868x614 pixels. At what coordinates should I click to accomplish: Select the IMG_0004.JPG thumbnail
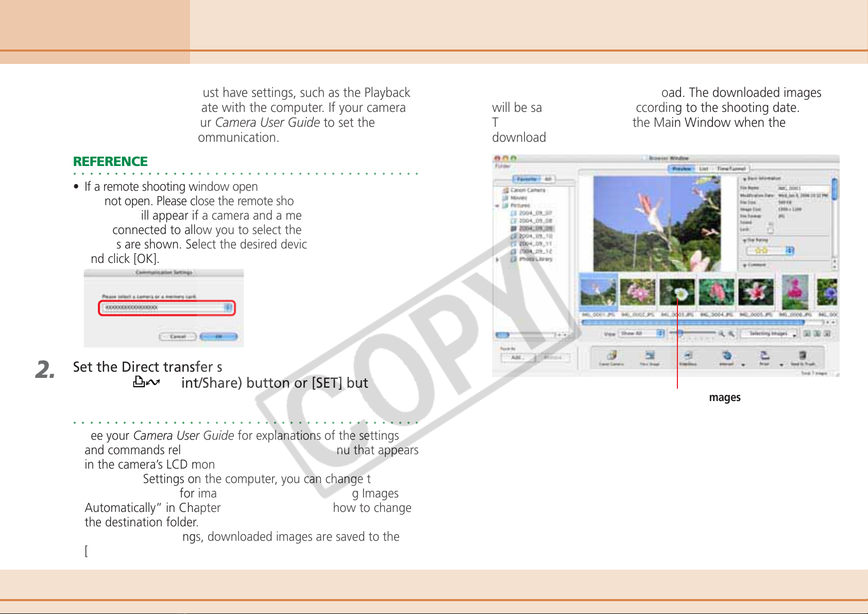[717, 292]
